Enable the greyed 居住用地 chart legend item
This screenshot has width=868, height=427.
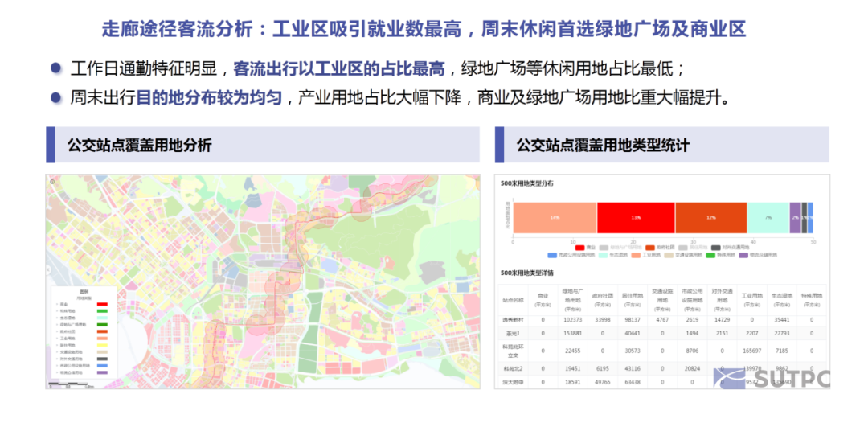[693, 248]
